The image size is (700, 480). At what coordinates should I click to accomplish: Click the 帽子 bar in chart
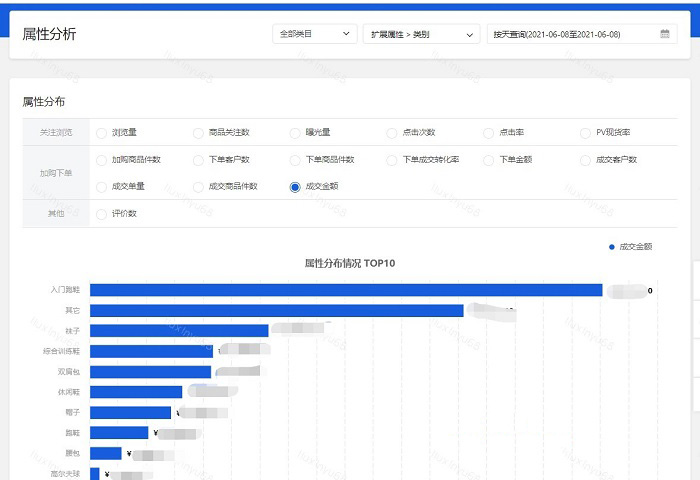[x=130, y=412]
